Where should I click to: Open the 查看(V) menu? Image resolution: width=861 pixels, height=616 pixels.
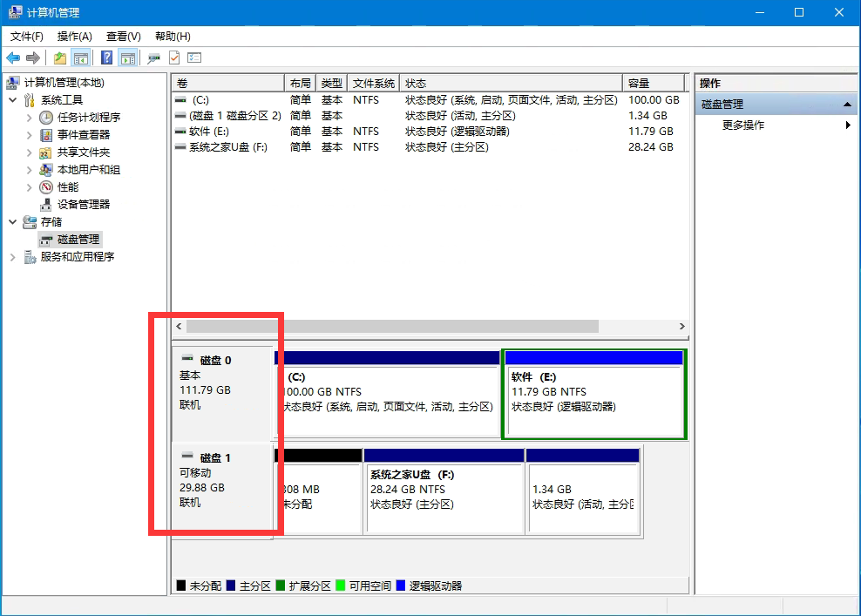point(122,37)
